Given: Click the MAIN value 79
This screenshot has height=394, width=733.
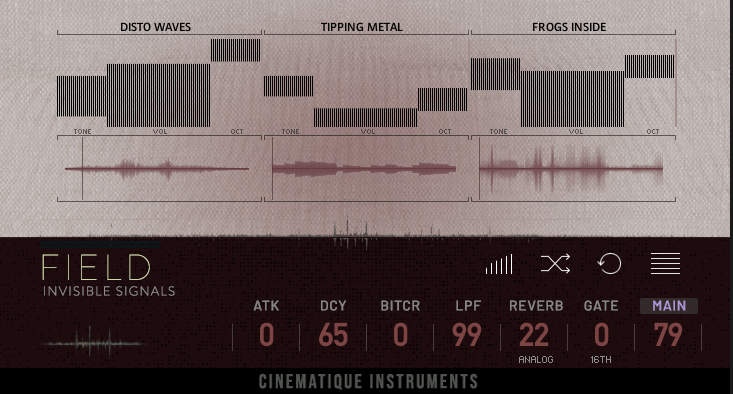Looking at the screenshot, I should pos(668,336).
